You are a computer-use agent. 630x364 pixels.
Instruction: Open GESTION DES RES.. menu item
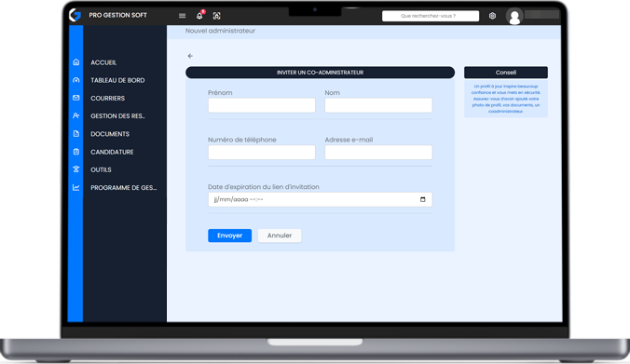117,116
